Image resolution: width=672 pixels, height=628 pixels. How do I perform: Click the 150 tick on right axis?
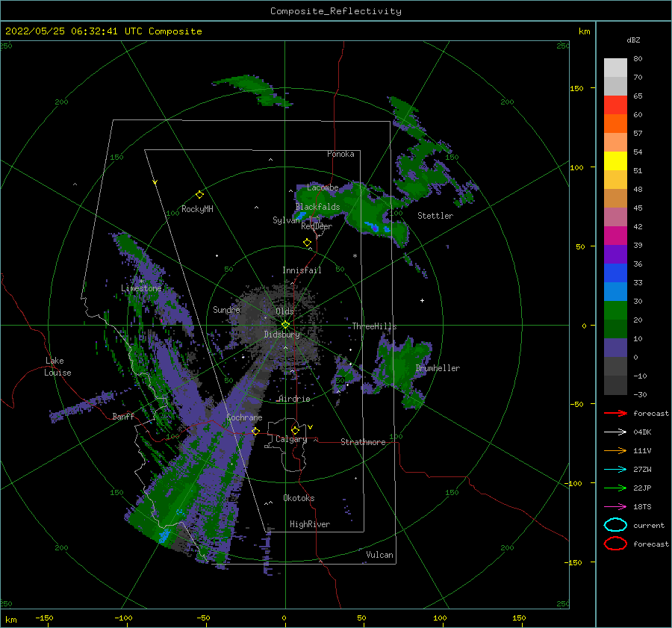[576, 88]
